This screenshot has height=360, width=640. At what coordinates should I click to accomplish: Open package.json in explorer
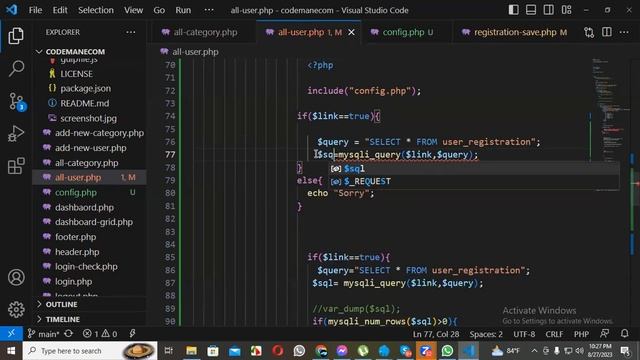pyautogui.click(x=89, y=89)
